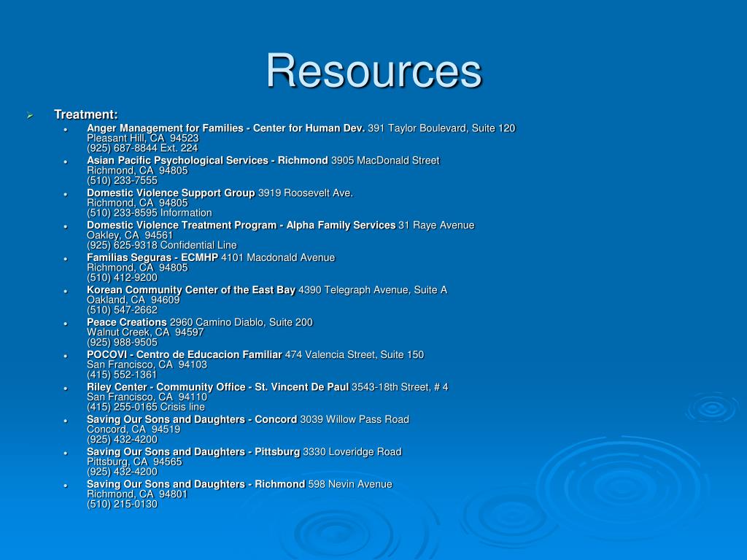Click phone number '(510) 547-2662'
The width and height of the screenshot is (747, 560).
(122, 310)
